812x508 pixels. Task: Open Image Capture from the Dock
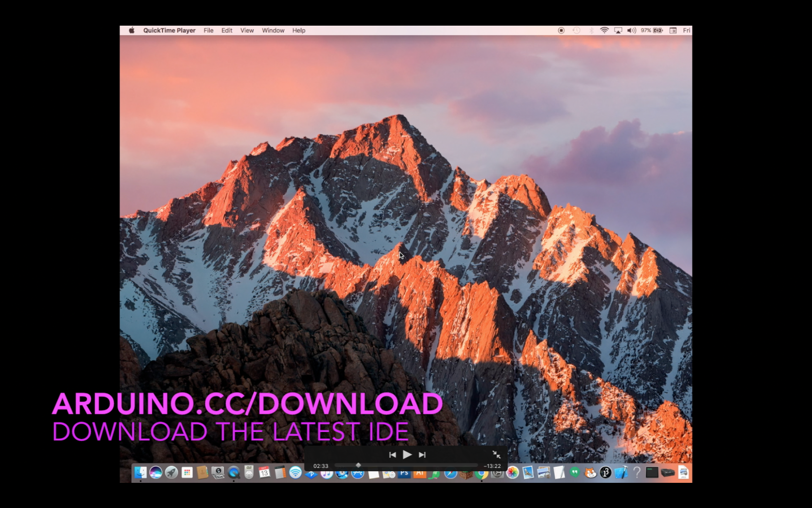(x=218, y=473)
